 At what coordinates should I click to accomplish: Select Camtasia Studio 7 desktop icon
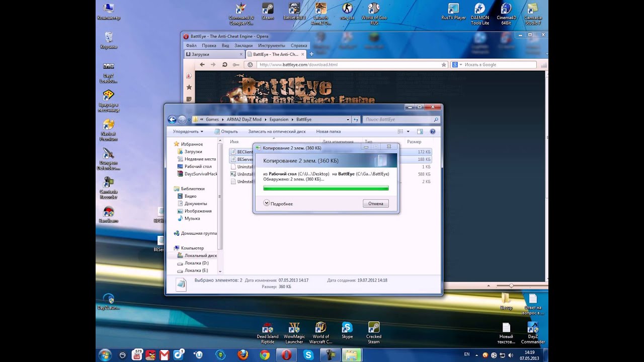533,14
